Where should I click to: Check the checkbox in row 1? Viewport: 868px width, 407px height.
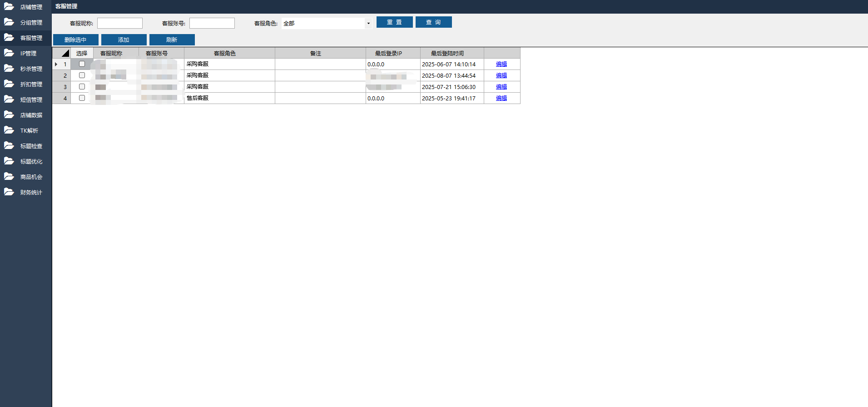(x=82, y=64)
